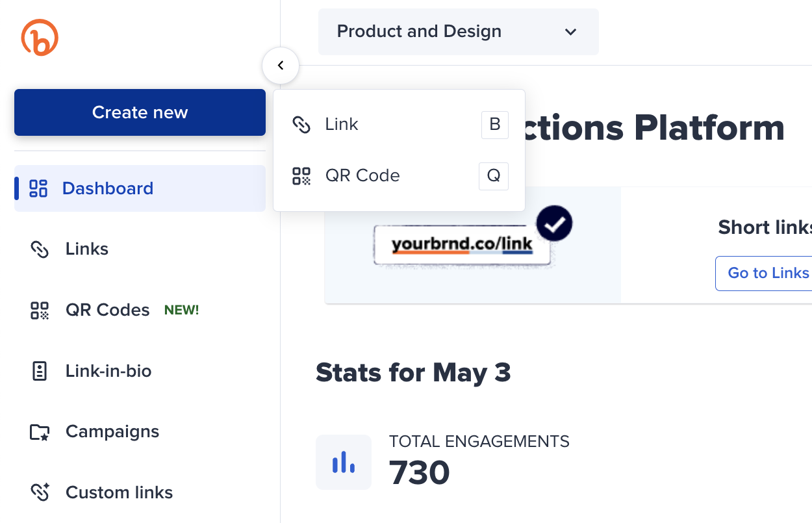
Task: Collapse the sidebar with the chevron button
Action: (281, 66)
